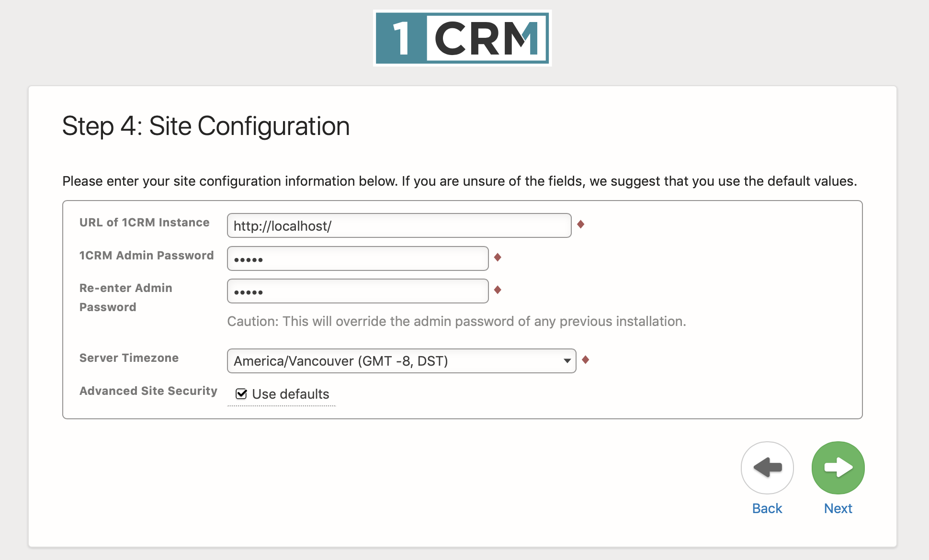Open the Server Timezone dropdown
The width and height of the screenshot is (929, 560).
(x=401, y=361)
